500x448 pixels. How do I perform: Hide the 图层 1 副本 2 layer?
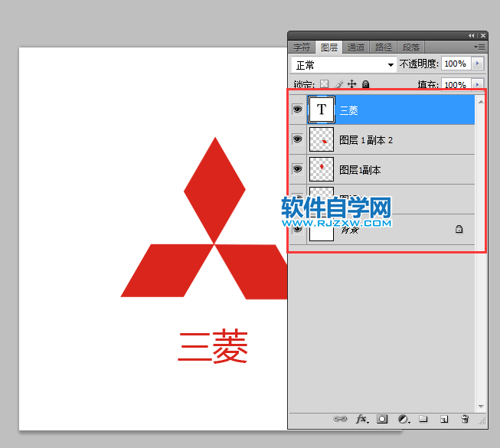click(x=297, y=139)
